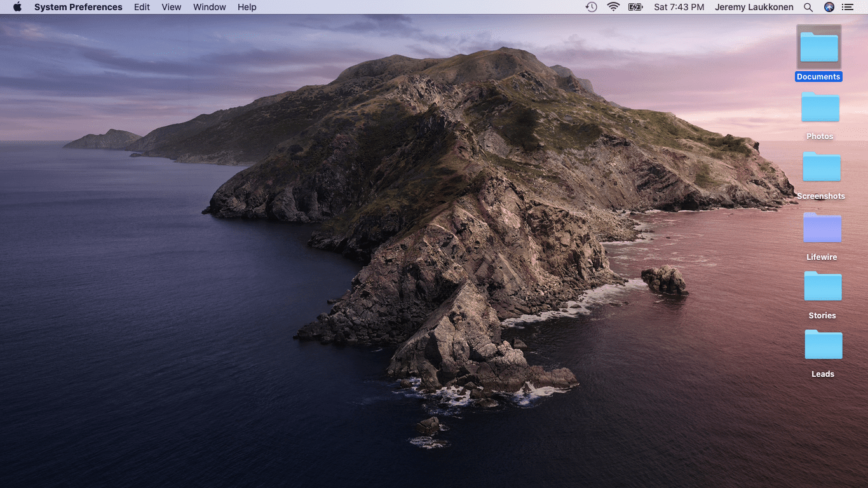Select the Documents folder icon
Image resolution: width=868 pixels, height=488 pixels.
point(819,47)
